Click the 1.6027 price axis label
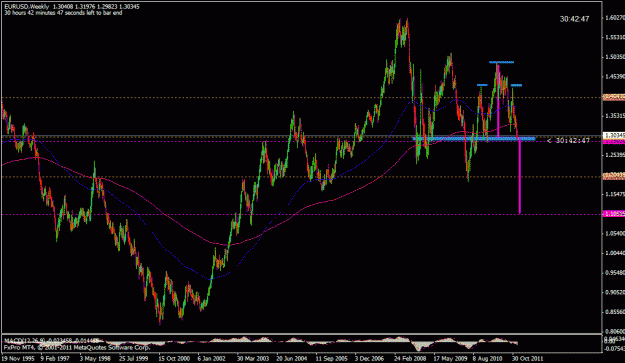Screen dimensions: 625x363 coord(614,18)
